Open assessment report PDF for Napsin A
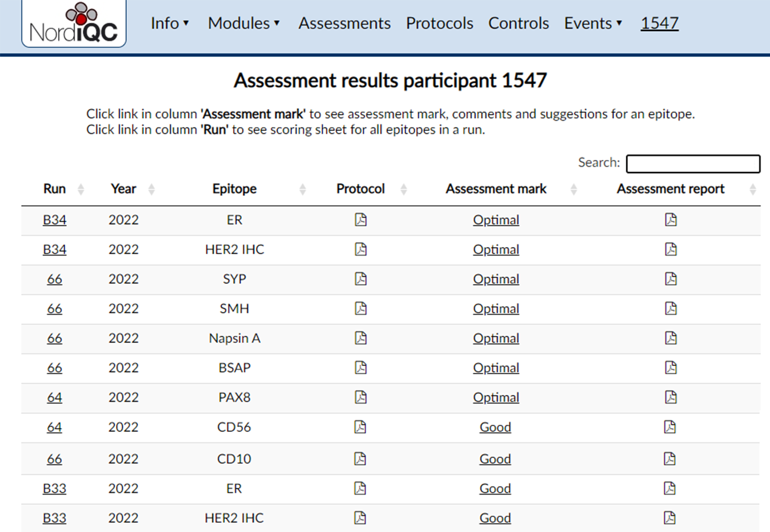 (x=670, y=338)
